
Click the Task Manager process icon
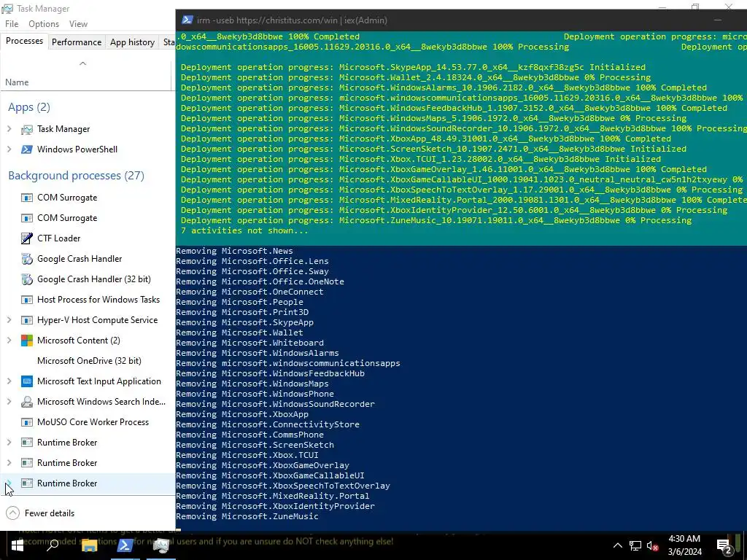[27, 129]
